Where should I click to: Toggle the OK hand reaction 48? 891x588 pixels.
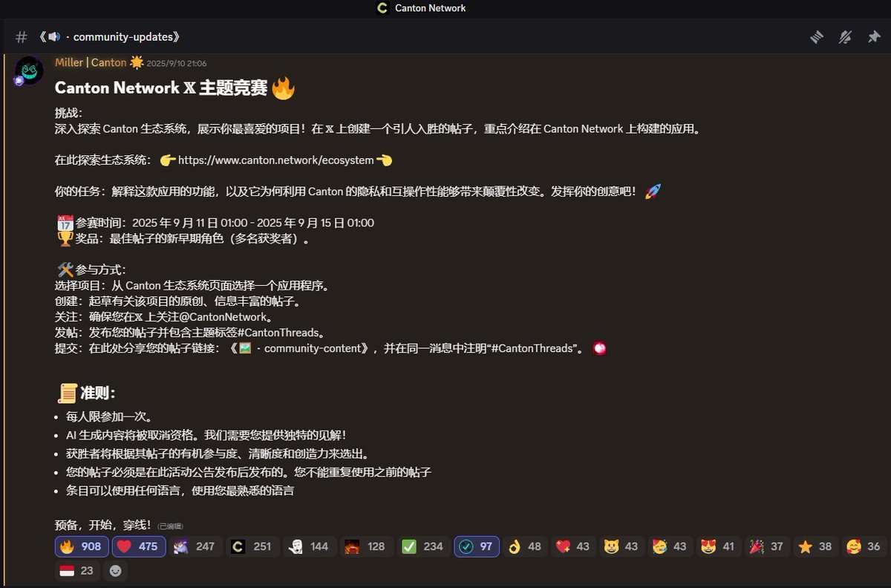pos(525,546)
